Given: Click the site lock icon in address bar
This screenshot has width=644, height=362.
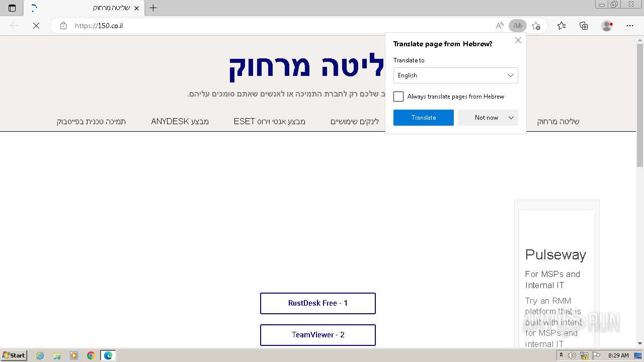Looking at the screenshot, I should 63,26.
